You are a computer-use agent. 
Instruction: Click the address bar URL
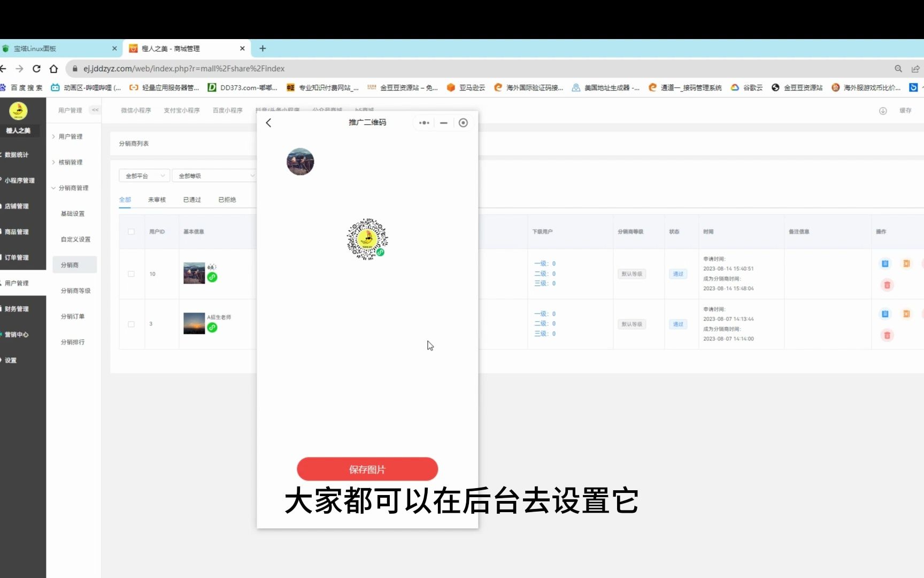184,69
